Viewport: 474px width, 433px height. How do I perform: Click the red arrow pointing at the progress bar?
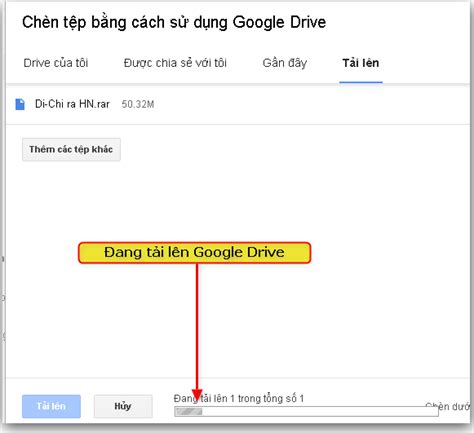pos(197,330)
